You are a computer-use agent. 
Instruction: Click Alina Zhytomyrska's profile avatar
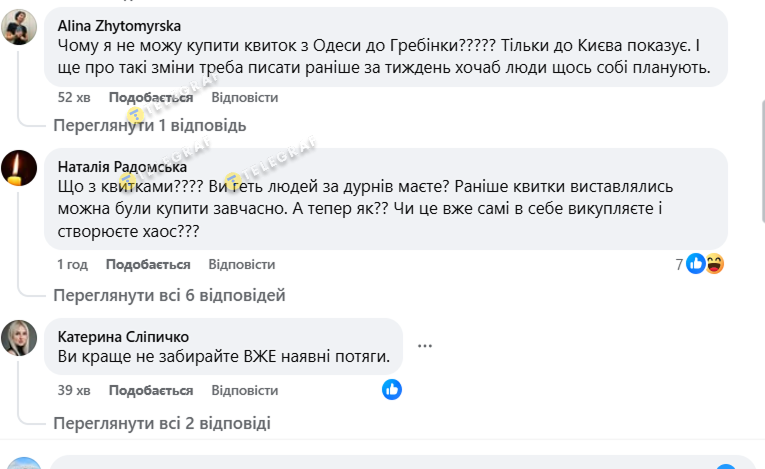pyautogui.click(x=19, y=28)
